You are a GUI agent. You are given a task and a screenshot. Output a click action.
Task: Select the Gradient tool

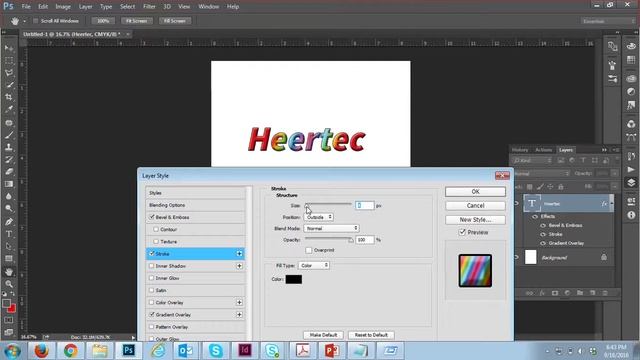tap(9, 184)
